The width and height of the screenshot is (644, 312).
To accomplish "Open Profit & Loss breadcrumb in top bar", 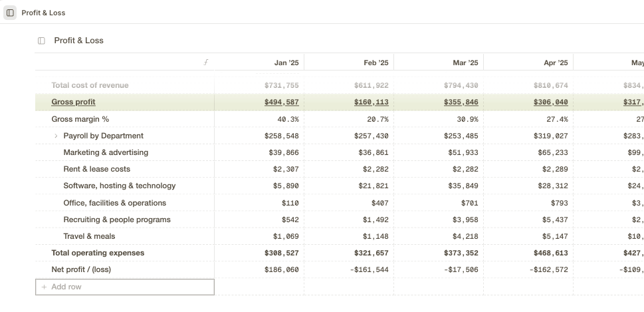I will pos(43,13).
